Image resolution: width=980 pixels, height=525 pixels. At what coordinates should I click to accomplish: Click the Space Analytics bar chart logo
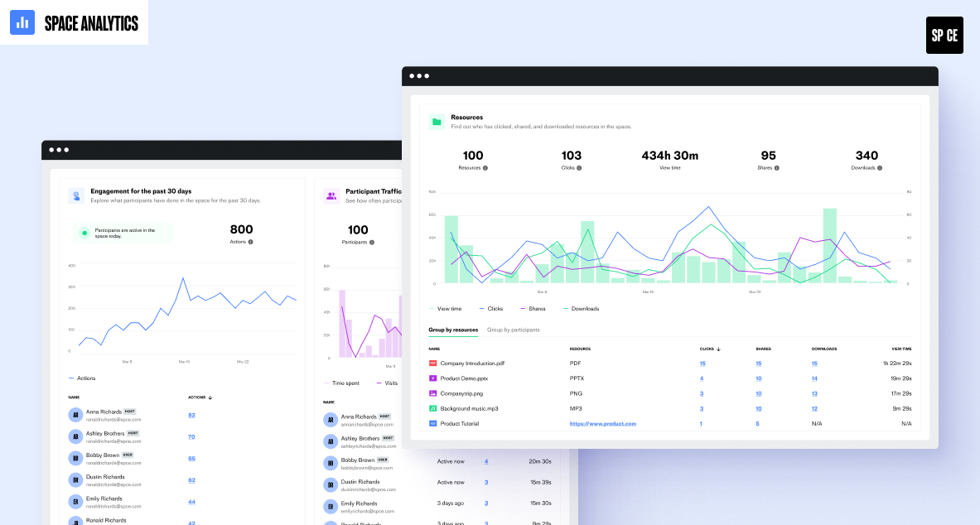click(22, 22)
